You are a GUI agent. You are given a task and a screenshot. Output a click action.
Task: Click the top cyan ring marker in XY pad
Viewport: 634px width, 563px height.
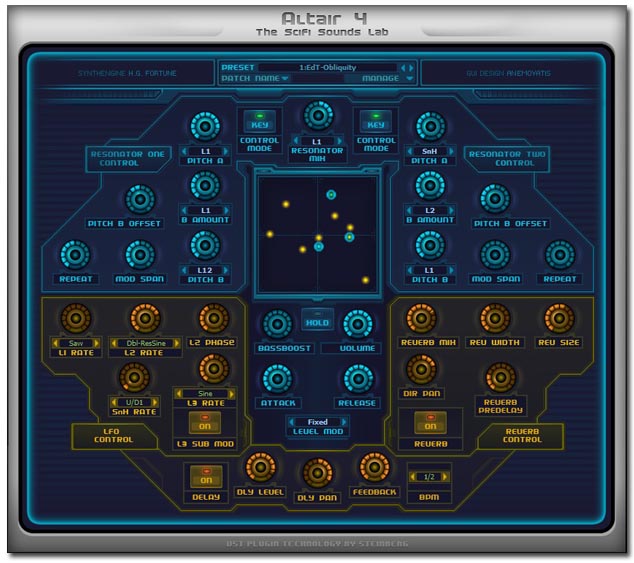point(331,195)
